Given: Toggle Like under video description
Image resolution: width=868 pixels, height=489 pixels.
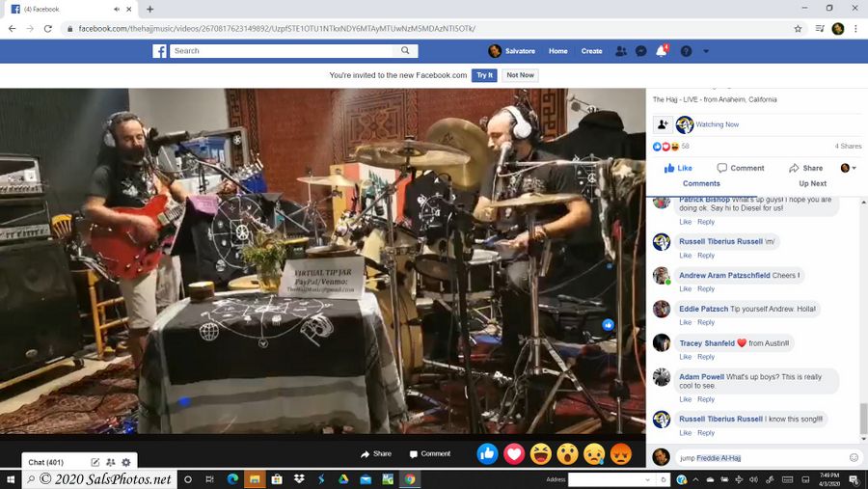Looking at the screenshot, I should coord(678,168).
